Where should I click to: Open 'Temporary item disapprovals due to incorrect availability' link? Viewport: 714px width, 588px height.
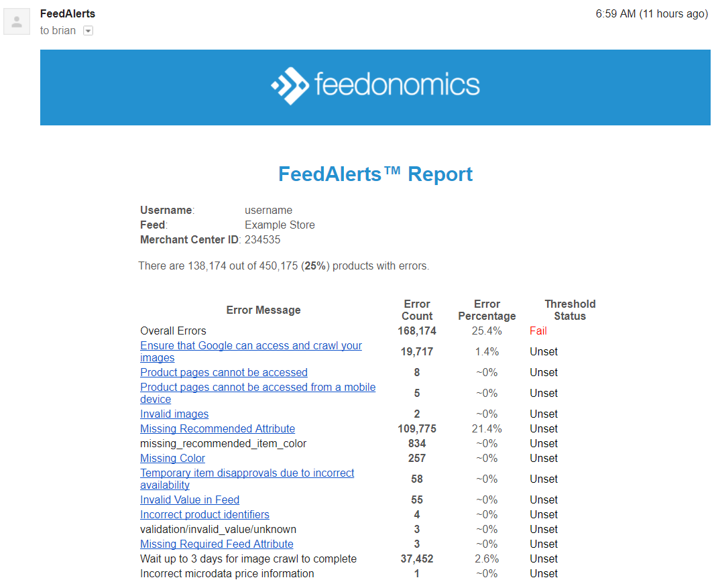pyautogui.click(x=247, y=479)
